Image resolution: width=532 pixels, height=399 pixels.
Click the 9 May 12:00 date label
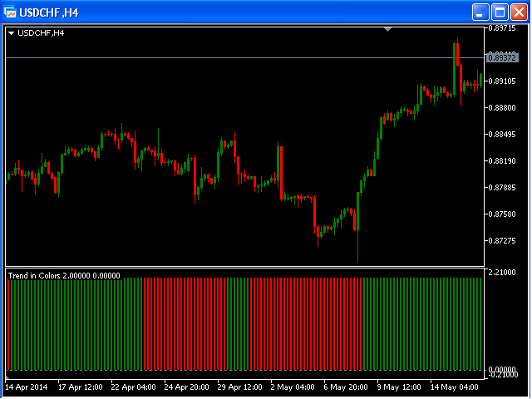(x=399, y=387)
